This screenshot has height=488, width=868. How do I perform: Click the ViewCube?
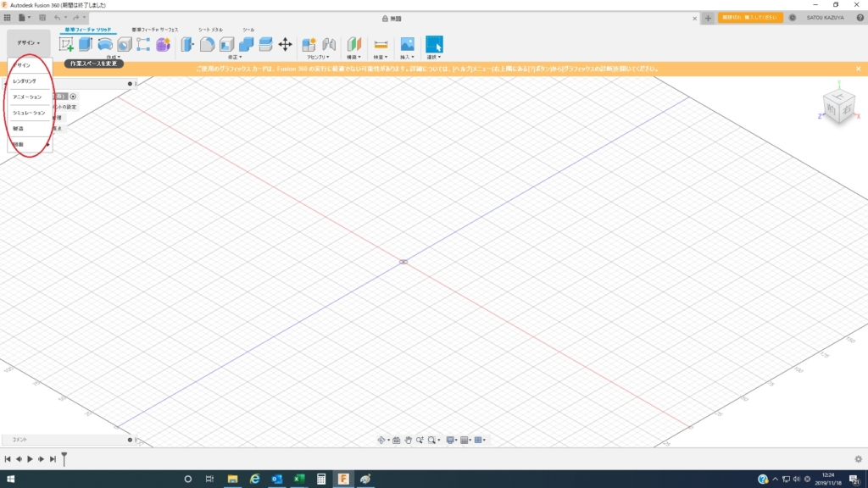coord(839,108)
